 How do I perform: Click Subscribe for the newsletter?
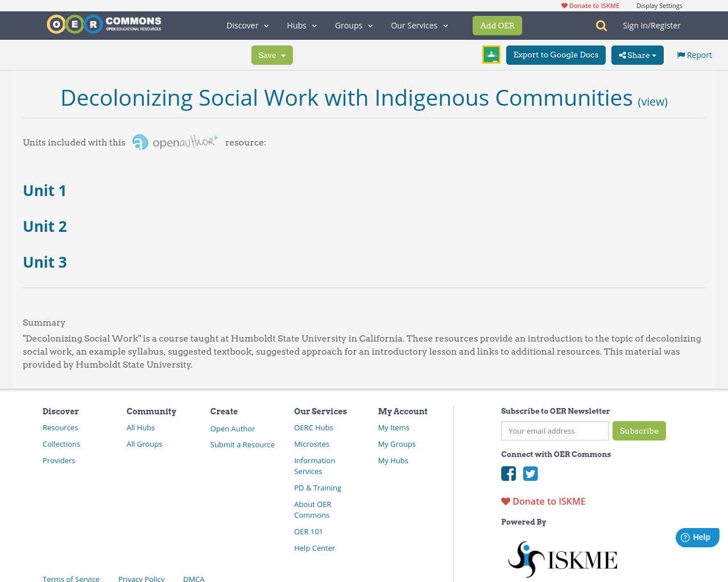pyautogui.click(x=639, y=431)
